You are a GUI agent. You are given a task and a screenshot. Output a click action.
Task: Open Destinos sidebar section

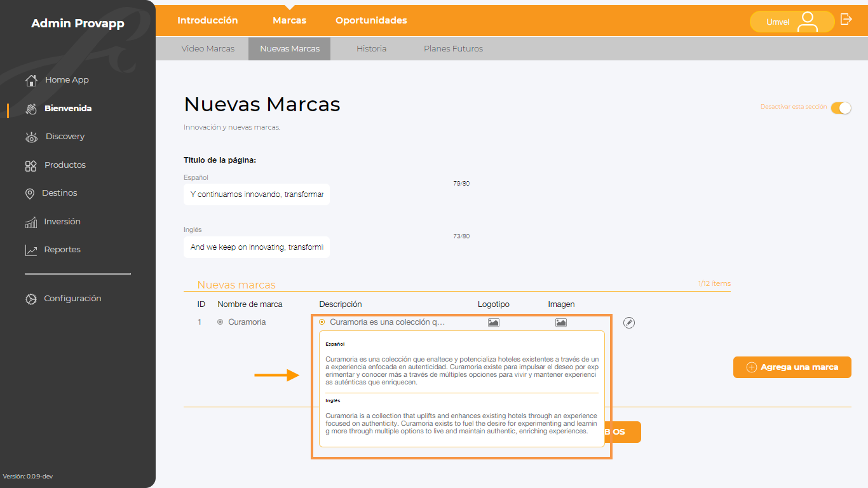pos(60,193)
